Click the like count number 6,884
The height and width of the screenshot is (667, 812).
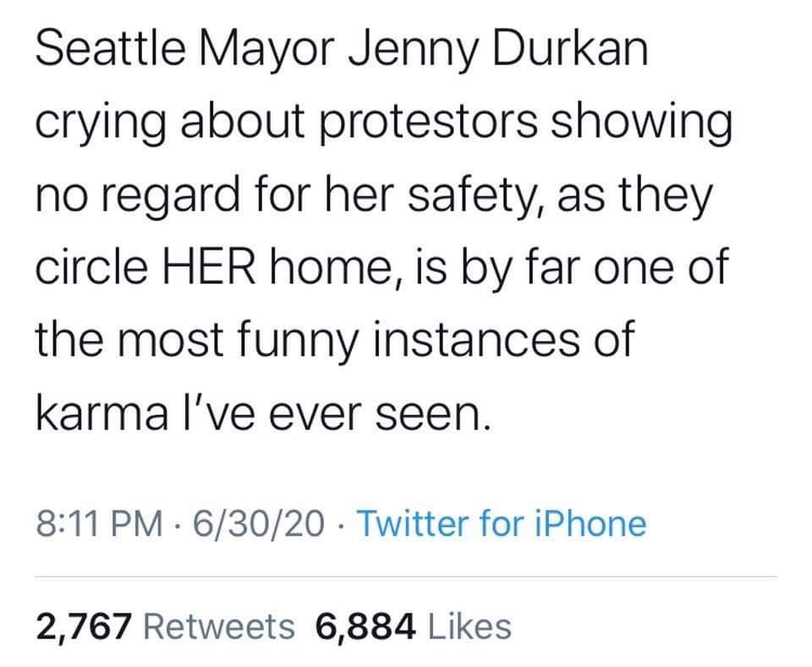click(366, 626)
